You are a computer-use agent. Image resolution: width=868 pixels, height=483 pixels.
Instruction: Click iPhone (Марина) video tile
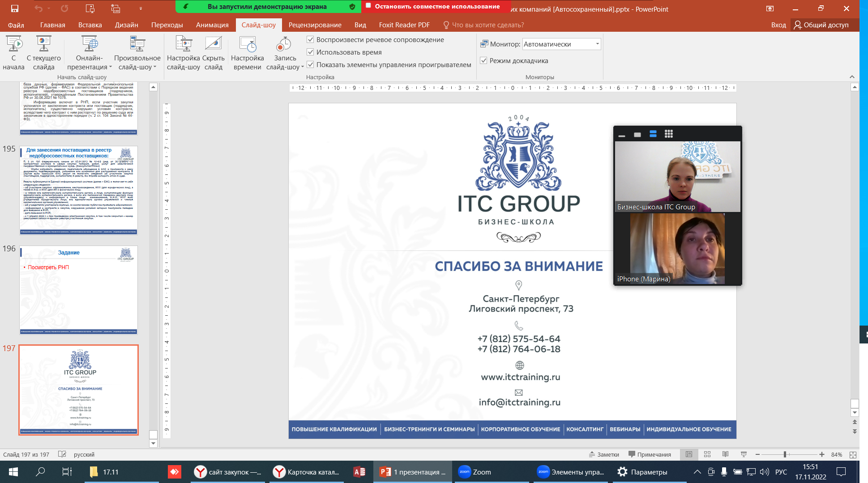click(678, 249)
